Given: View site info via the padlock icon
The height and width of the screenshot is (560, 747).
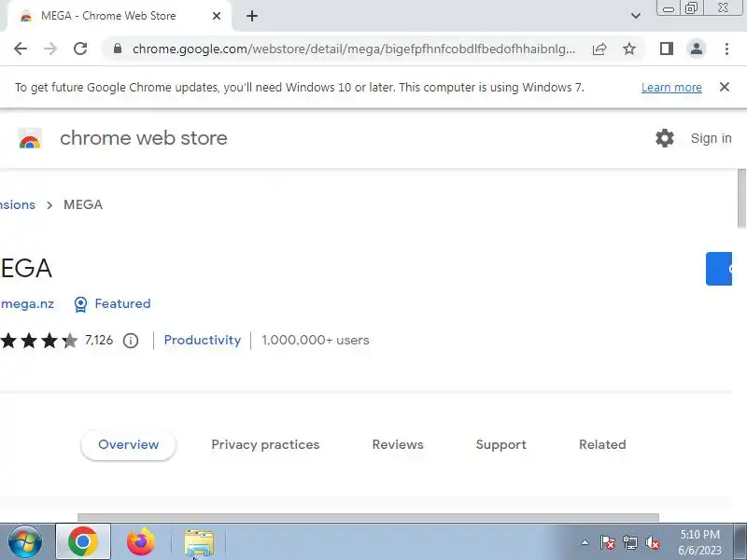Looking at the screenshot, I should click(118, 49).
